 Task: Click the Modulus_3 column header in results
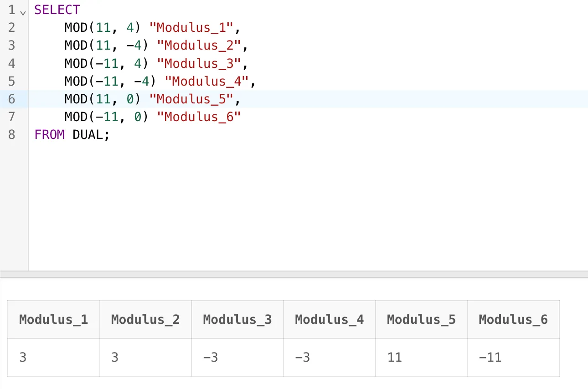pos(237,319)
